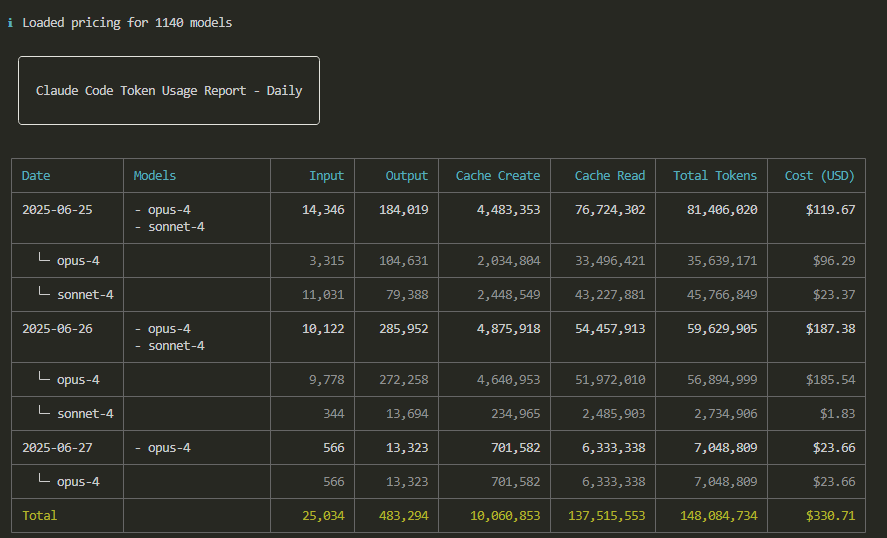887x538 pixels.
Task: Click input value 14,346
Action: coord(323,210)
